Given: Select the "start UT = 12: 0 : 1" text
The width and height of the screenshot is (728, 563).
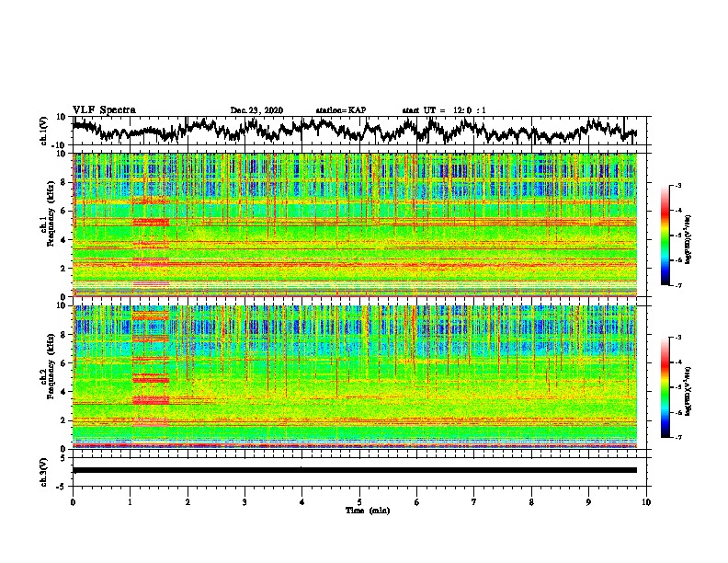Looking at the screenshot, I should (444, 110).
